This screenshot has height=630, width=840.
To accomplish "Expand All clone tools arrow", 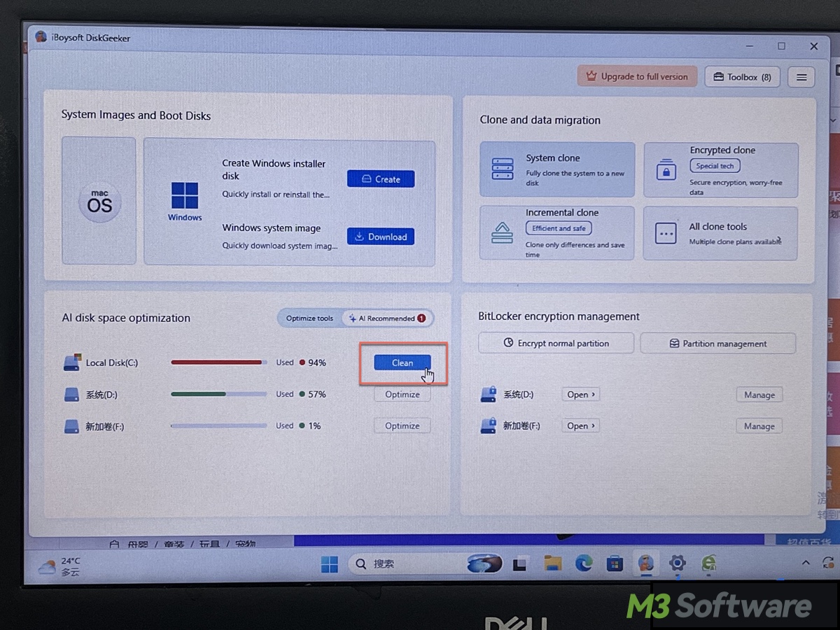I will [779, 240].
